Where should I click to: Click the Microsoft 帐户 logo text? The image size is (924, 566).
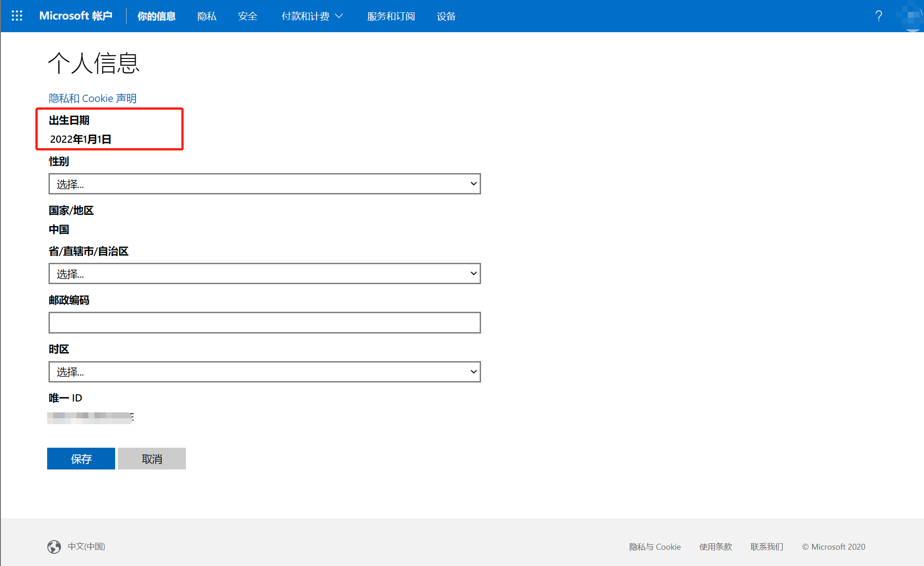pyautogui.click(x=76, y=16)
